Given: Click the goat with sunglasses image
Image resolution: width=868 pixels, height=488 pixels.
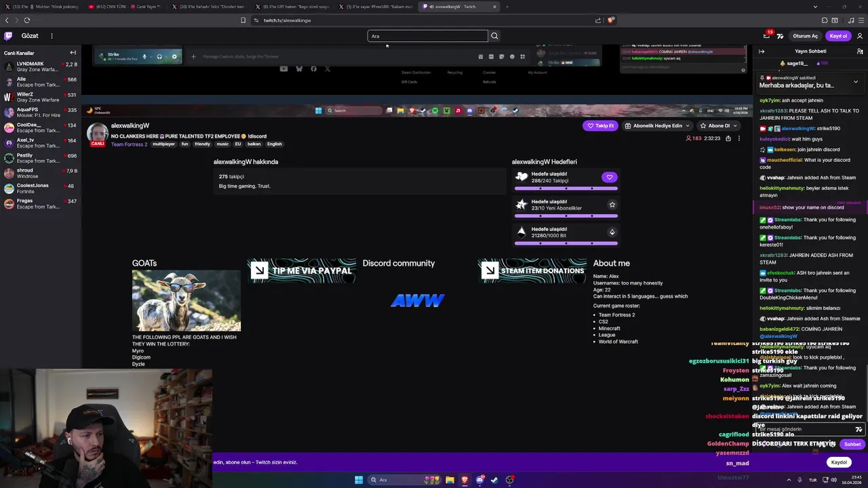Looking at the screenshot, I should tap(186, 300).
